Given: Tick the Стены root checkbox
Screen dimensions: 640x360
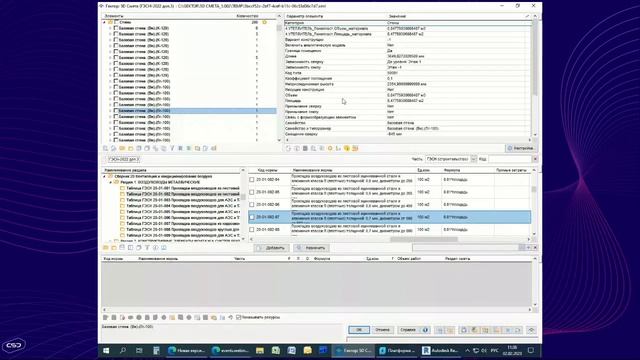Looking at the screenshot, I should (x=116, y=22).
